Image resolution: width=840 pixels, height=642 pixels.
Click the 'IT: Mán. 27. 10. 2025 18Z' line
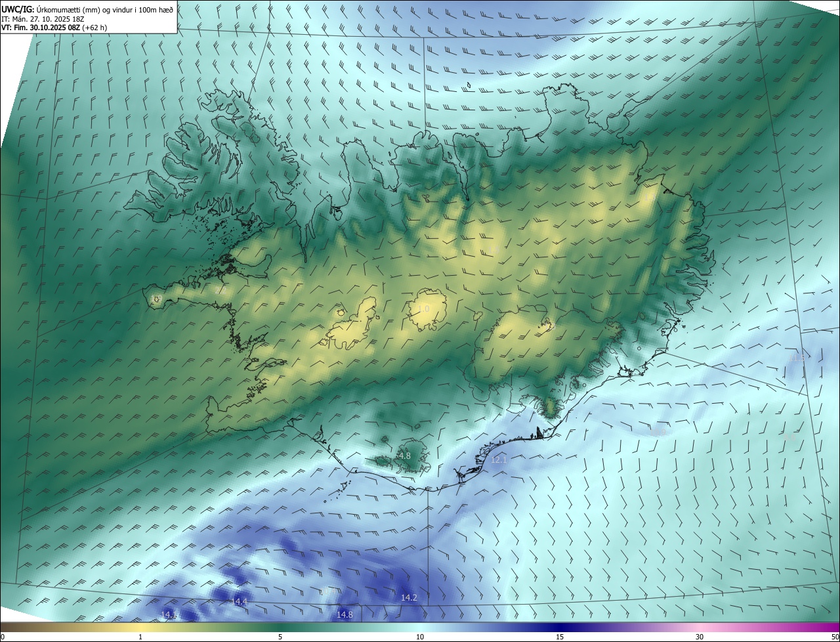(43, 18)
